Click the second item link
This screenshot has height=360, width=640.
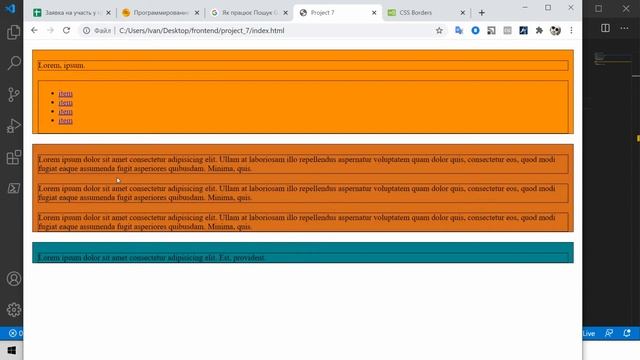pos(65,103)
